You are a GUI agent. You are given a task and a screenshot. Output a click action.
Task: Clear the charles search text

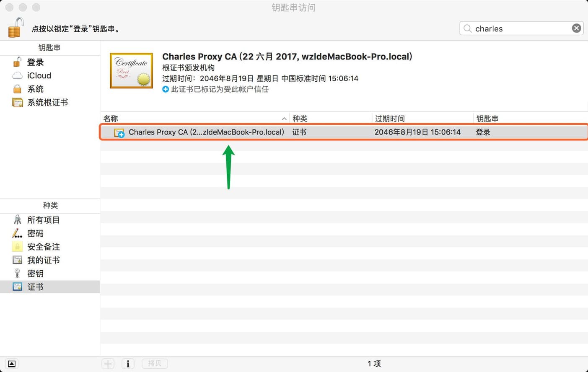(x=576, y=28)
